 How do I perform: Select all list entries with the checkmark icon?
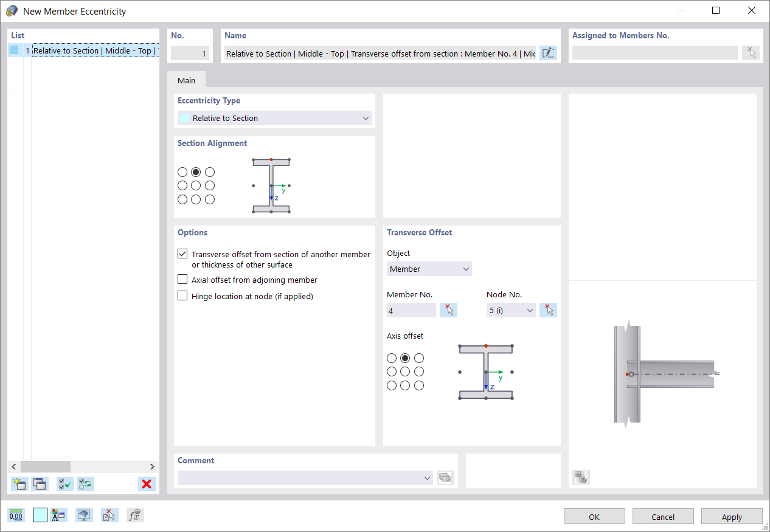pyautogui.click(x=64, y=483)
